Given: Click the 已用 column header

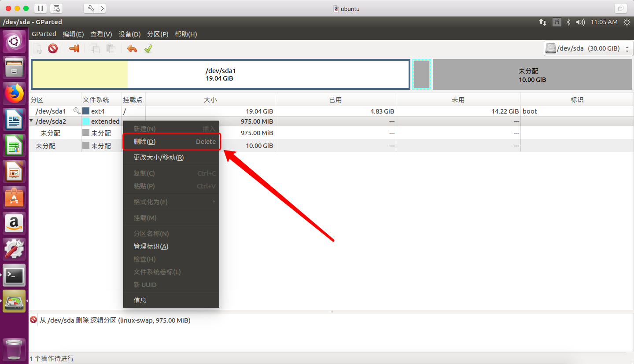Looking at the screenshot, I should click(x=335, y=100).
